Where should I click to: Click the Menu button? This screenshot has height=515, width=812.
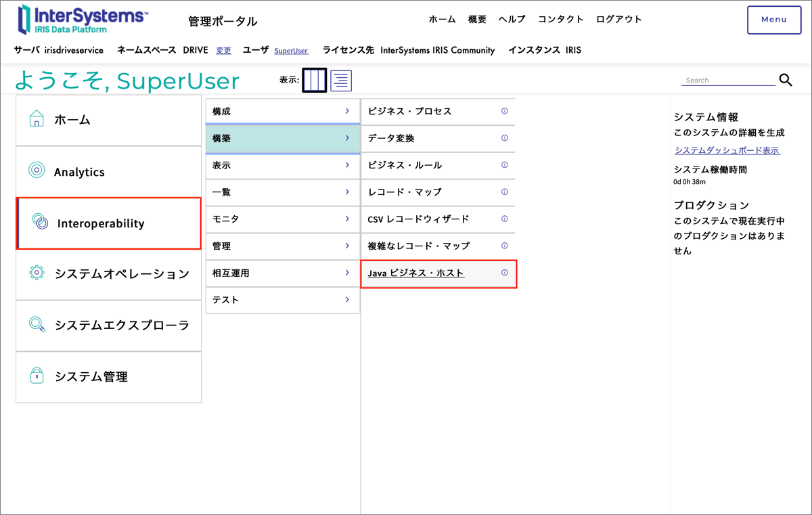click(774, 20)
